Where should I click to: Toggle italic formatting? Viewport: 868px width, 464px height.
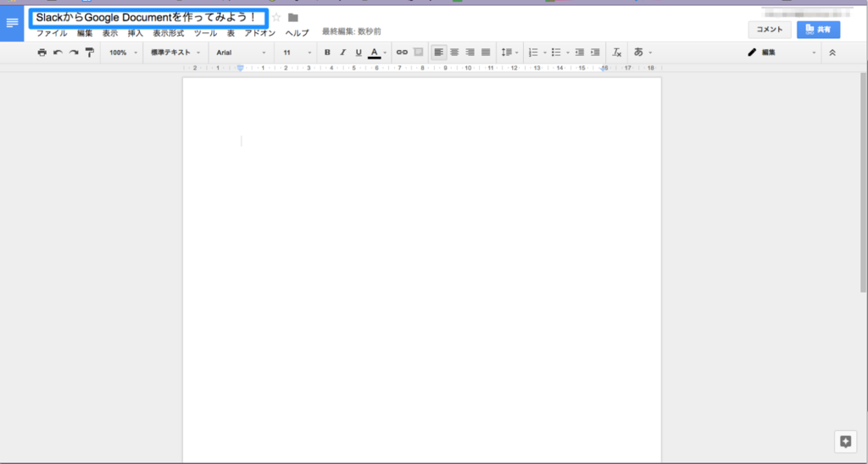coord(342,53)
